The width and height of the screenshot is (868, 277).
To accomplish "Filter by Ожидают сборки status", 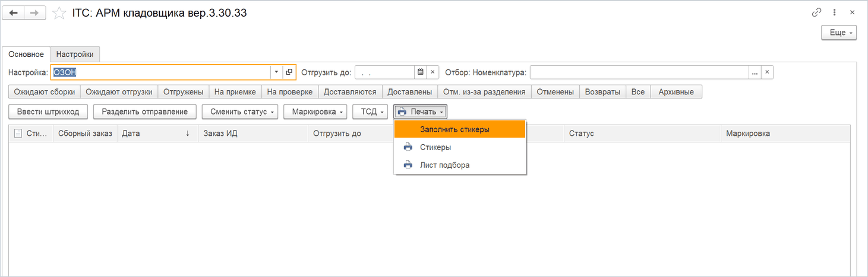I will [45, 92].
